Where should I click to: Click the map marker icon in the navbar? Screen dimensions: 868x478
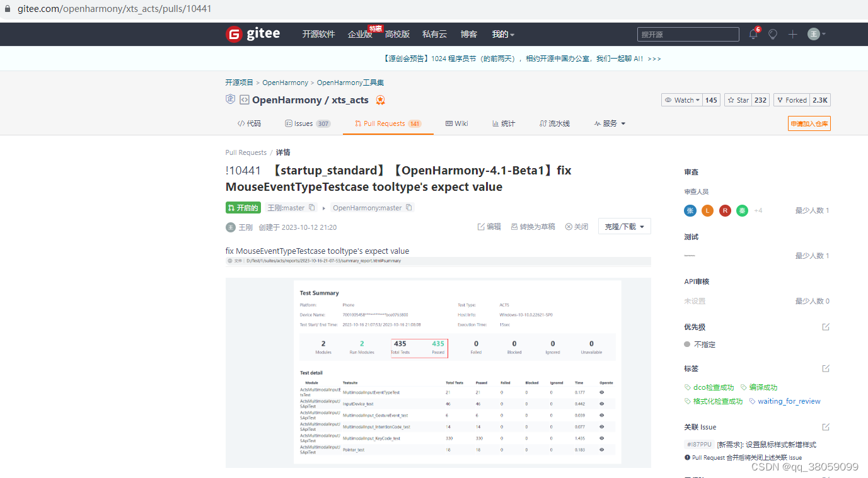pos(772,34)
